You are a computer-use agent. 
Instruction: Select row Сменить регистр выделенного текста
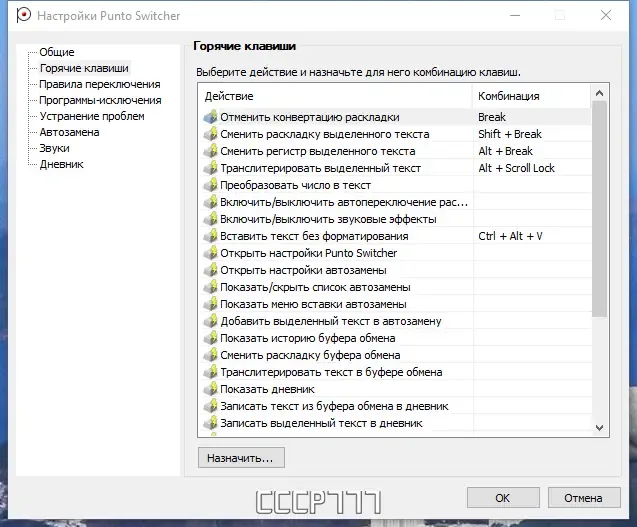pos(395,151)
